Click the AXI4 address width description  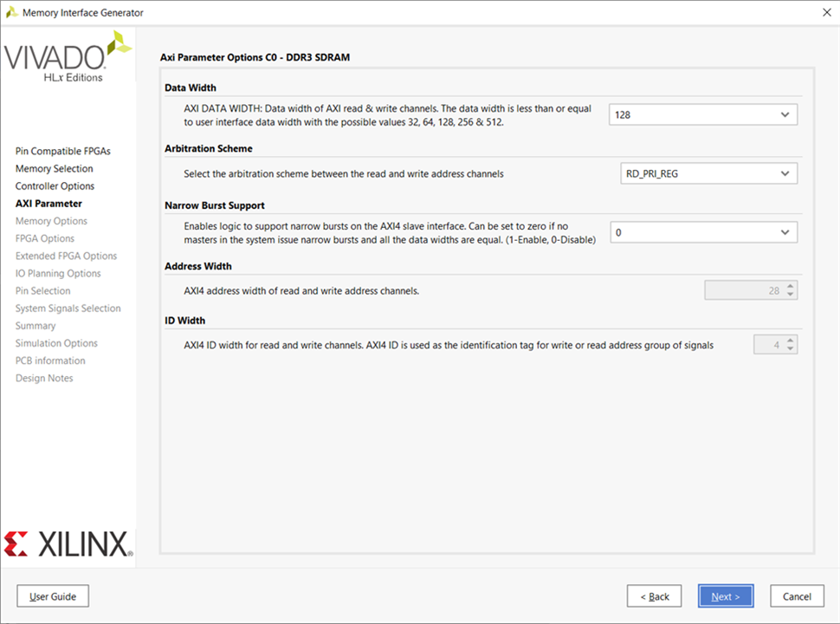pyautogui.click(x=301, y=291)
